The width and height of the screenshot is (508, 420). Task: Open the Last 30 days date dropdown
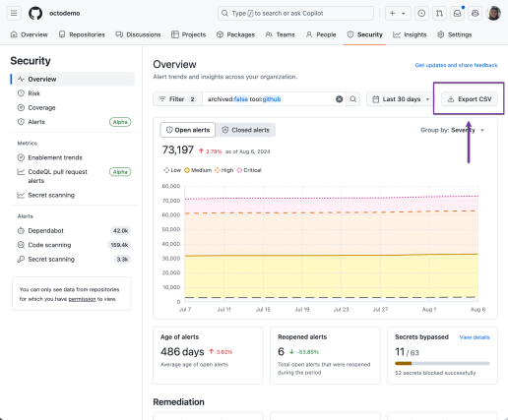click(401, 99)
